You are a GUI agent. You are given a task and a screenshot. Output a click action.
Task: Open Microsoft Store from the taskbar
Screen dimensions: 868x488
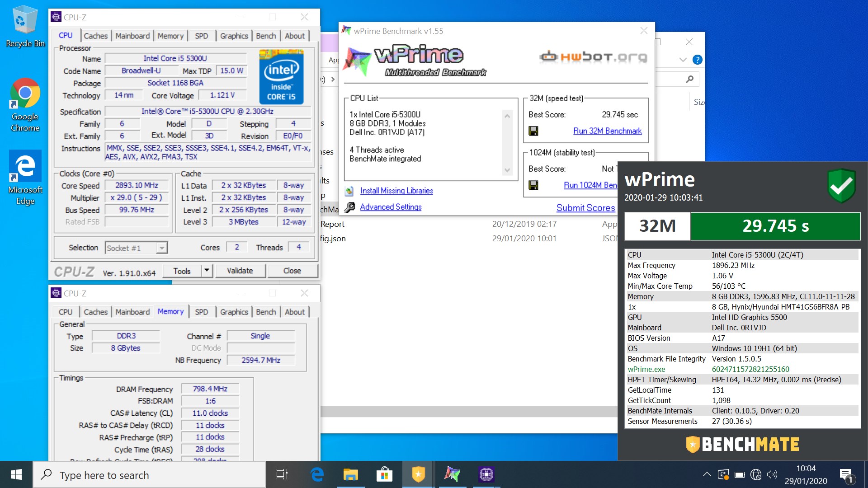[x=384, y=474]
